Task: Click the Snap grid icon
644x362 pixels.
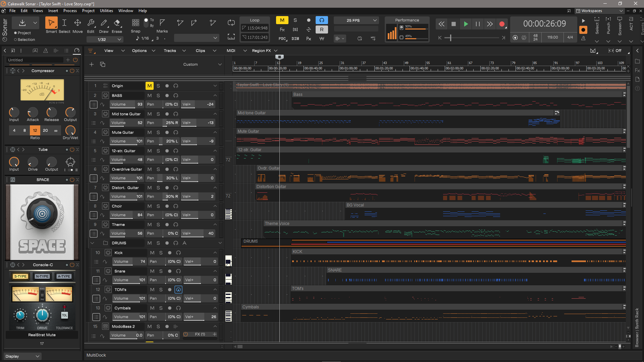Action: coord(136,22)
